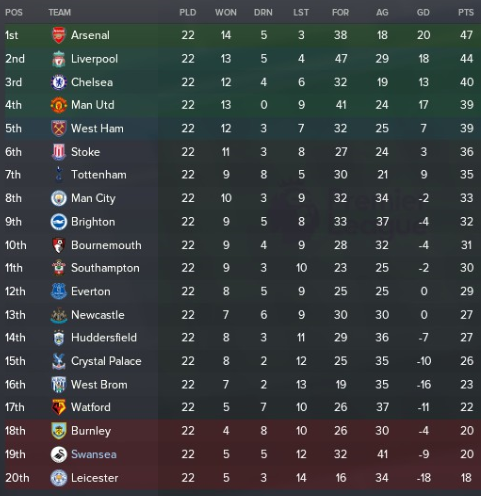Open the Man Utd badge icon

[x=59, y=105]
